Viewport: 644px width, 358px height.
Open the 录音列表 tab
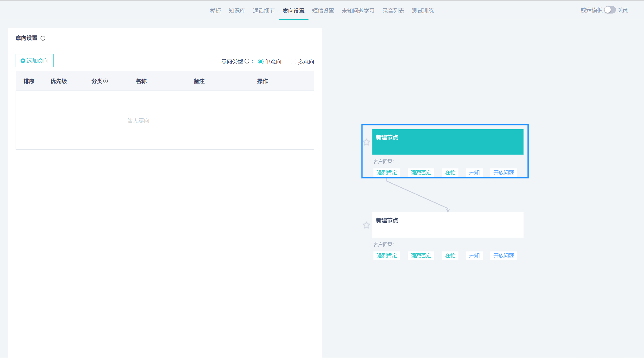(393, 11)
